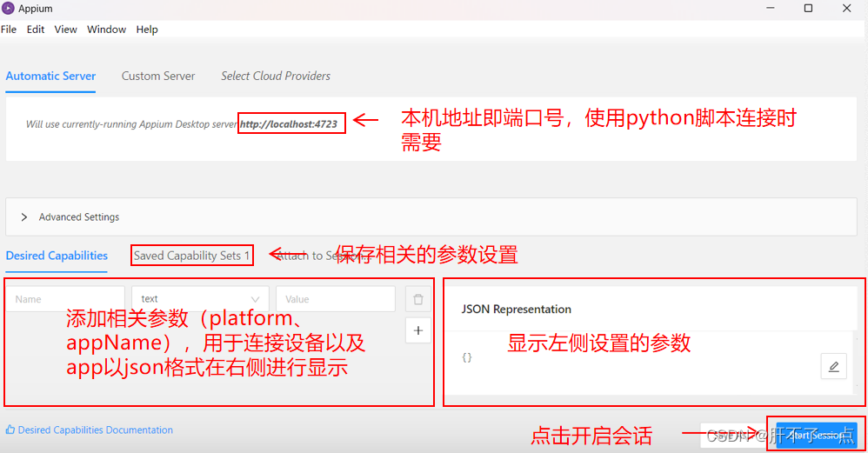Open the Help menu
Screen dimensions: 868x453
[x=147, y=30]
